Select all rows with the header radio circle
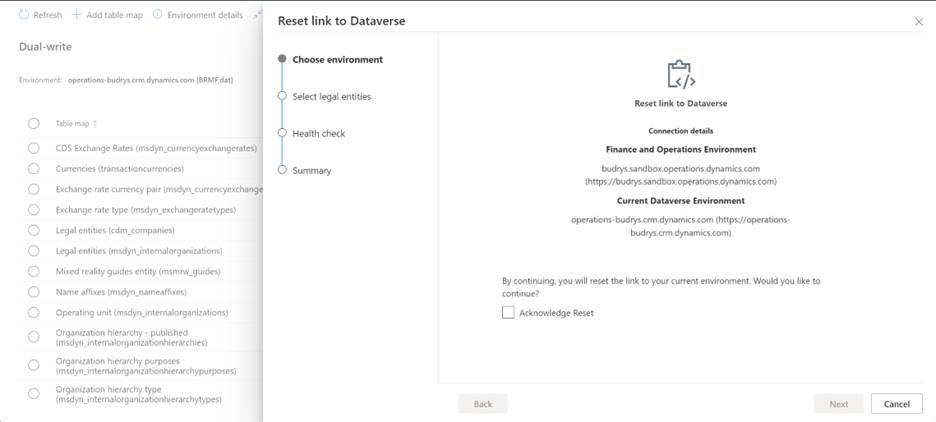The height and width of the screenshot is (422, 936). 33,123
